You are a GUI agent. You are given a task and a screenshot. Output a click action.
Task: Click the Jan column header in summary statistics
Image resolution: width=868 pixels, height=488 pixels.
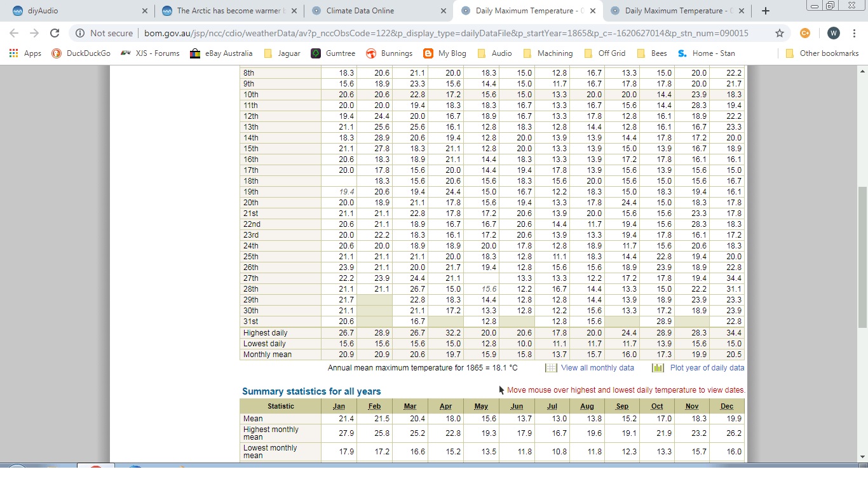pos(339,406)
